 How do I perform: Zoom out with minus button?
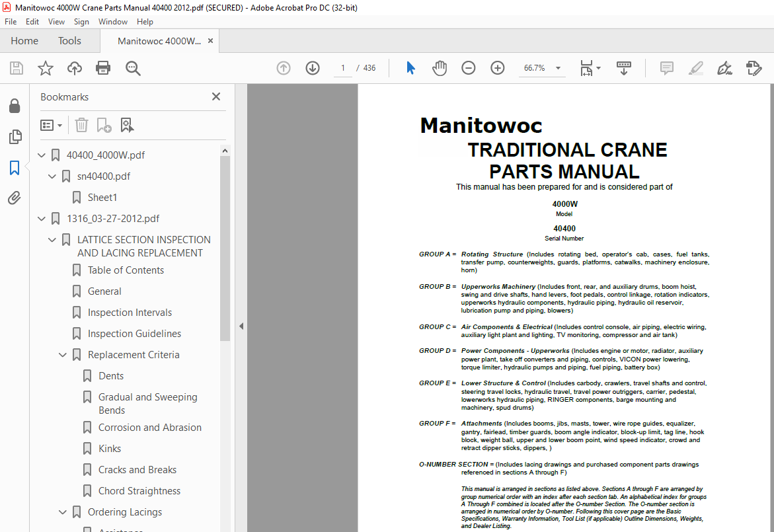pyautogui.click(x=469, y=68)
